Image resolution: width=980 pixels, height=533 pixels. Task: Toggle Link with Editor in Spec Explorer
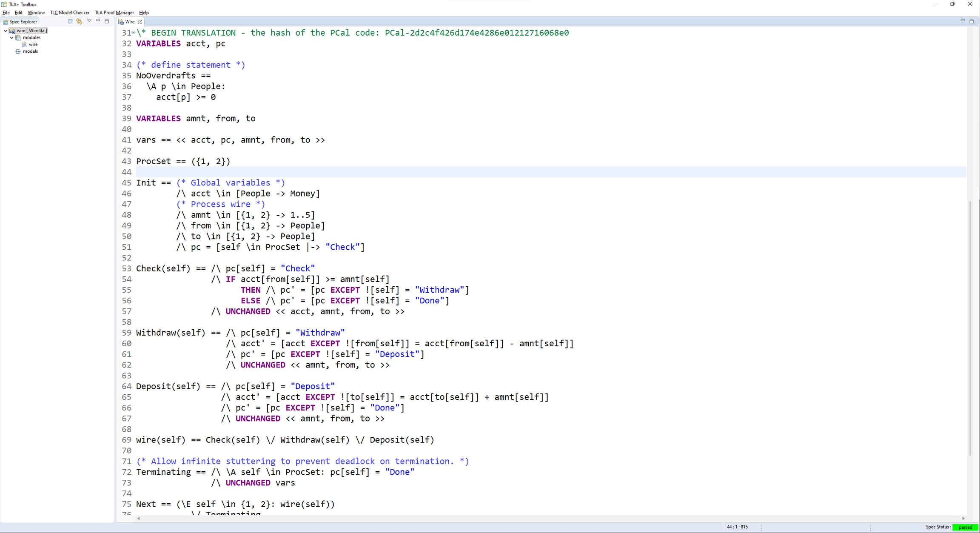click(x=80, y=22)
